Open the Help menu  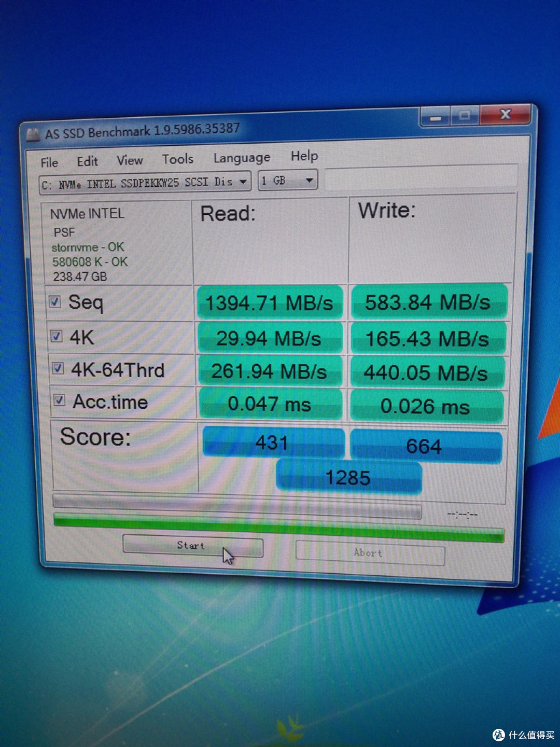tap(304, 156)
